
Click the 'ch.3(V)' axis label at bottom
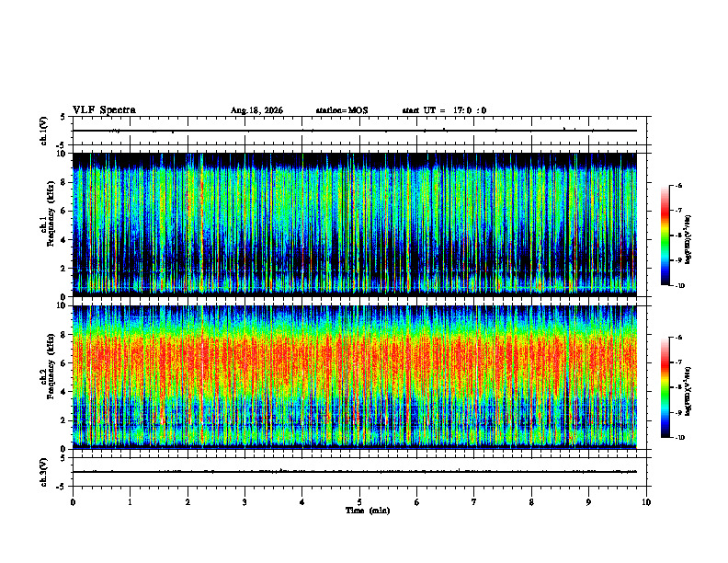click(44, 472)
